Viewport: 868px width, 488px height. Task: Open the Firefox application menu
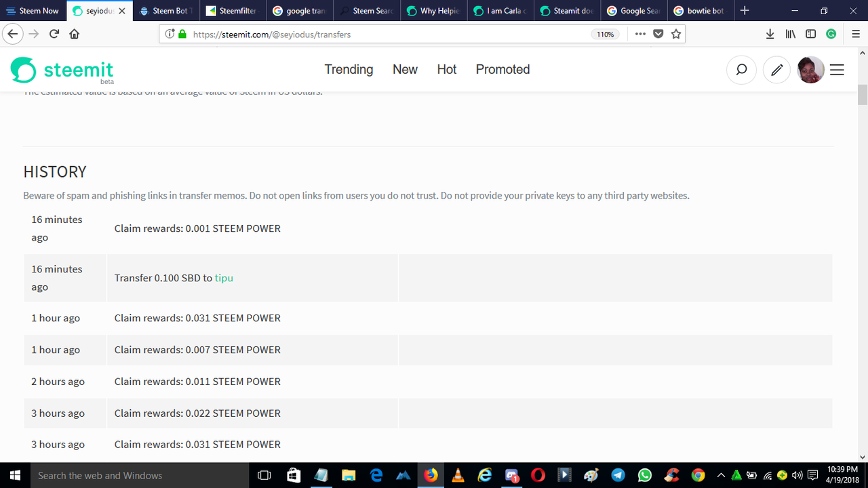[854, 34]
